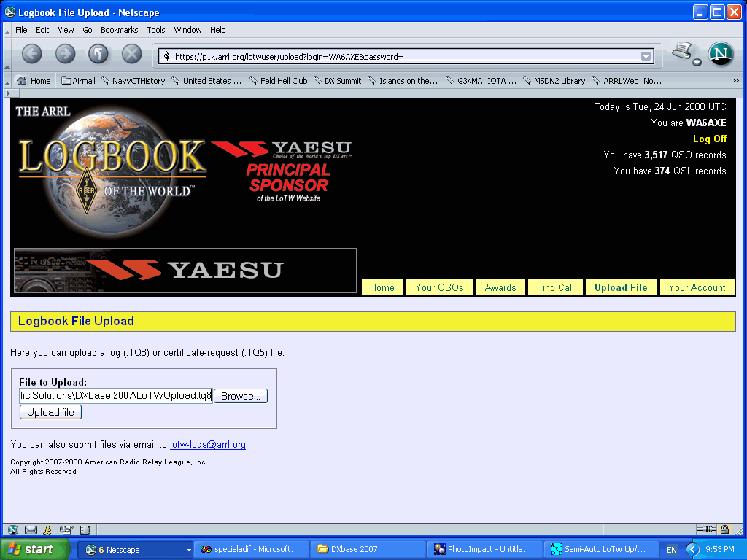747x560 pixels.
Task: Stop loading with the Stop button
Action: coord(131,54)
